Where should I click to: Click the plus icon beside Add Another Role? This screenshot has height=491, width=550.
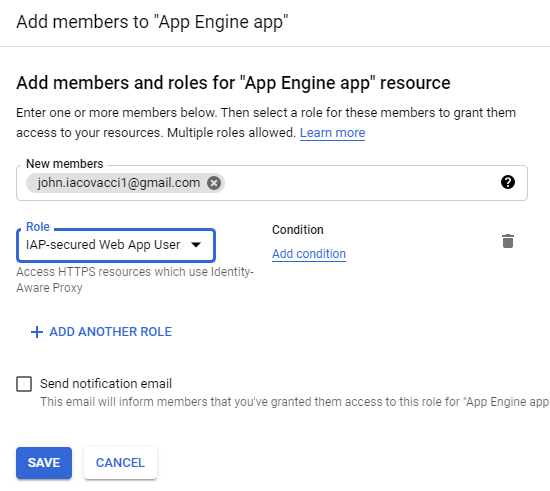tap(37, 332)
